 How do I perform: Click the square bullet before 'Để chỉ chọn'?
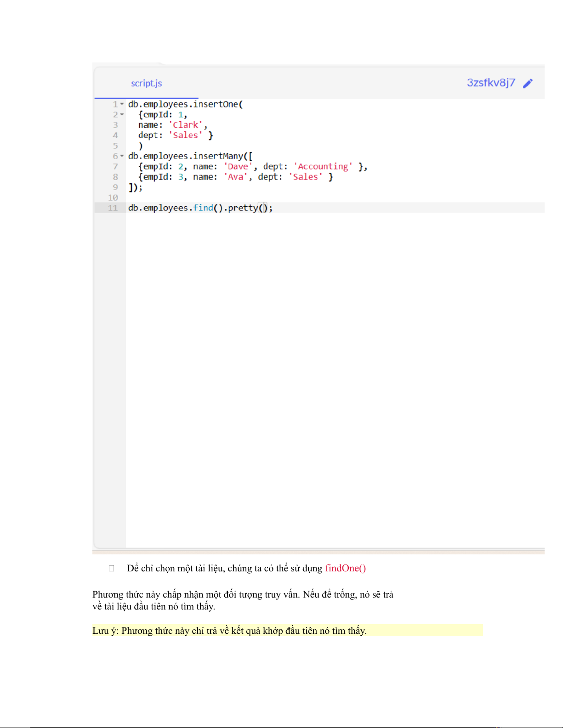[x=111, y=569]
